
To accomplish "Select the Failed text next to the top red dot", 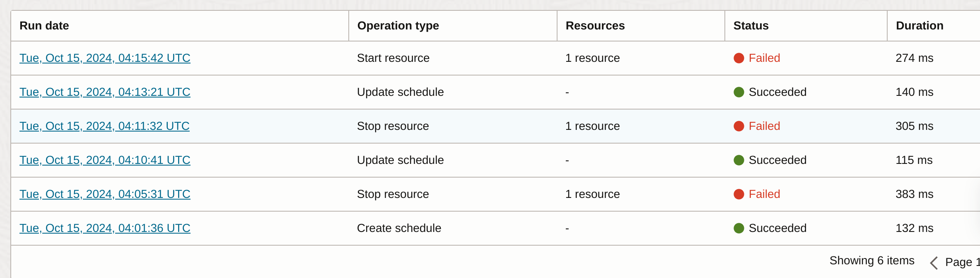I will click(x=763, y=58).
